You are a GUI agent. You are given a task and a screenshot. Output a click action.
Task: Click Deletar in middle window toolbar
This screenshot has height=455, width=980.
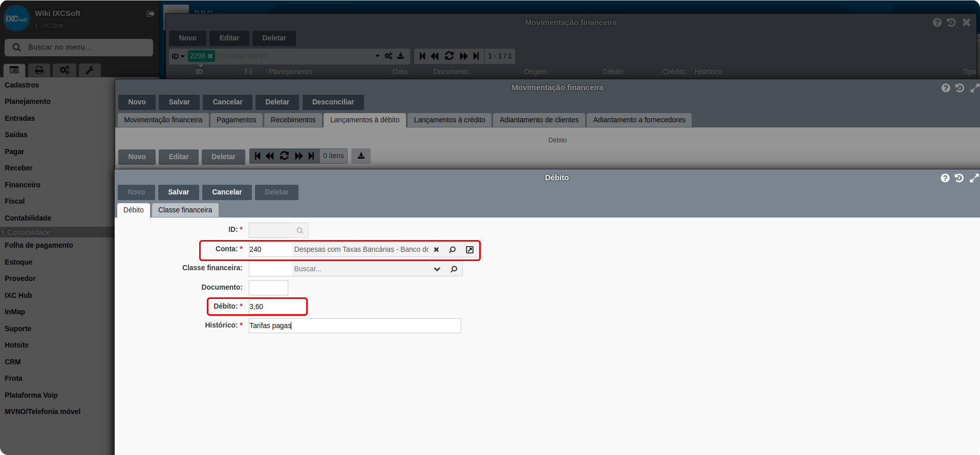point(277,102)
